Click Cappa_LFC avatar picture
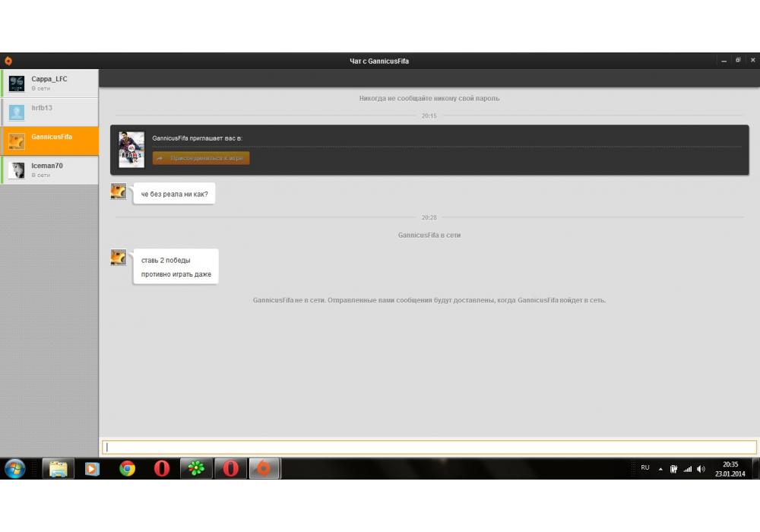This screenshot has width=760, height=532. pos(17,84)
